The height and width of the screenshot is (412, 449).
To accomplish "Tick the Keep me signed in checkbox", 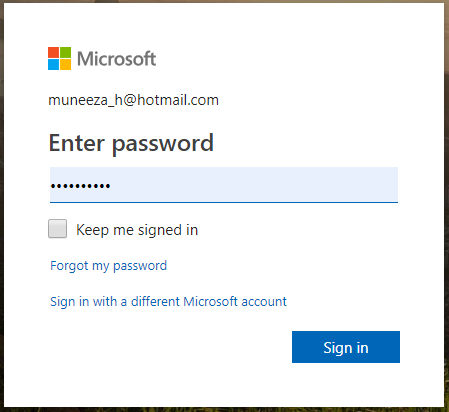I will coord(57,229).
